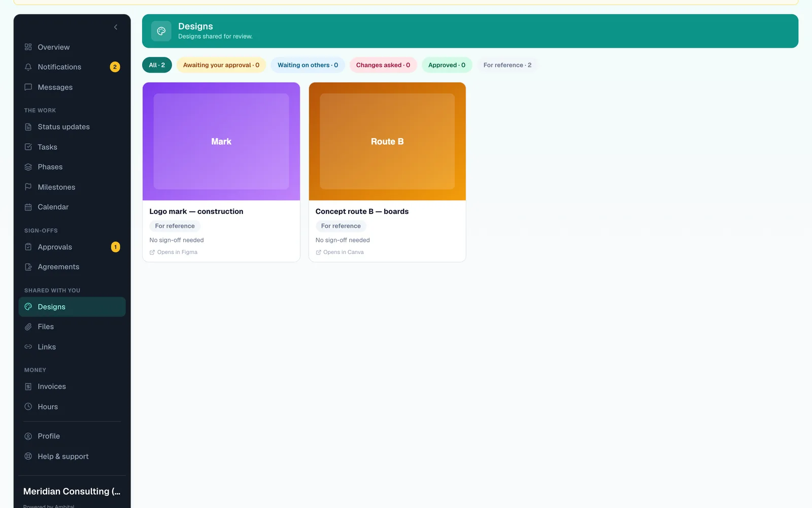
Task: Click the Hours clock icon
Action: coord(28,407)
